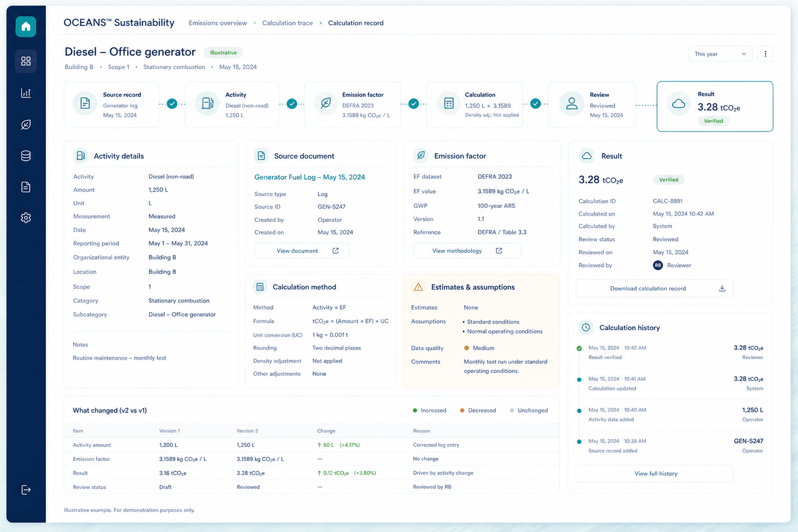The height and width of the screenshot is (532, 798).
Task: Click the Emission factor panel leaf icon
Action: [x=421, y=155]
